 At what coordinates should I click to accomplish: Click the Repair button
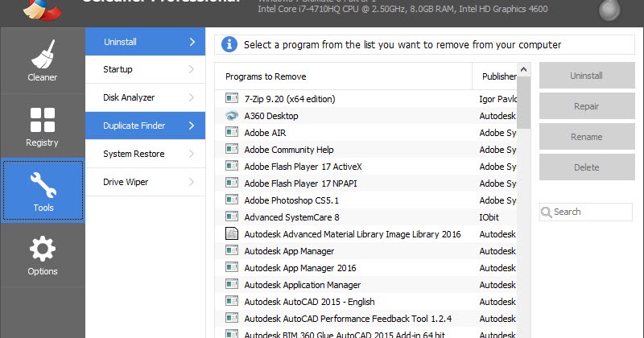pos(587,106)
